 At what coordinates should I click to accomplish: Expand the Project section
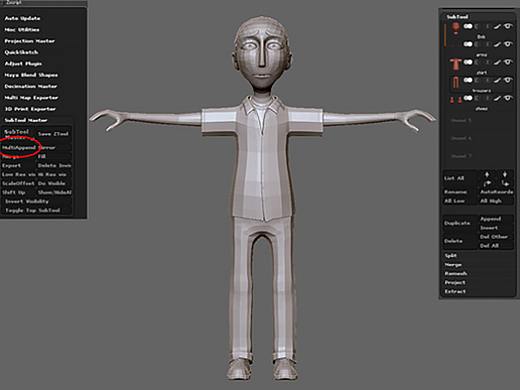click(455, 282)
